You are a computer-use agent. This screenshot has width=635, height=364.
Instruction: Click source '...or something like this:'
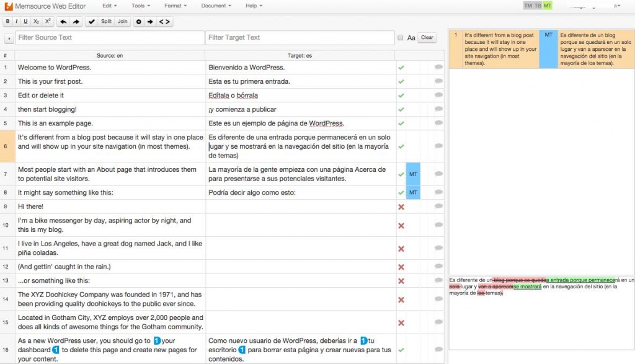pyautogui.click(x=54, y=280)
